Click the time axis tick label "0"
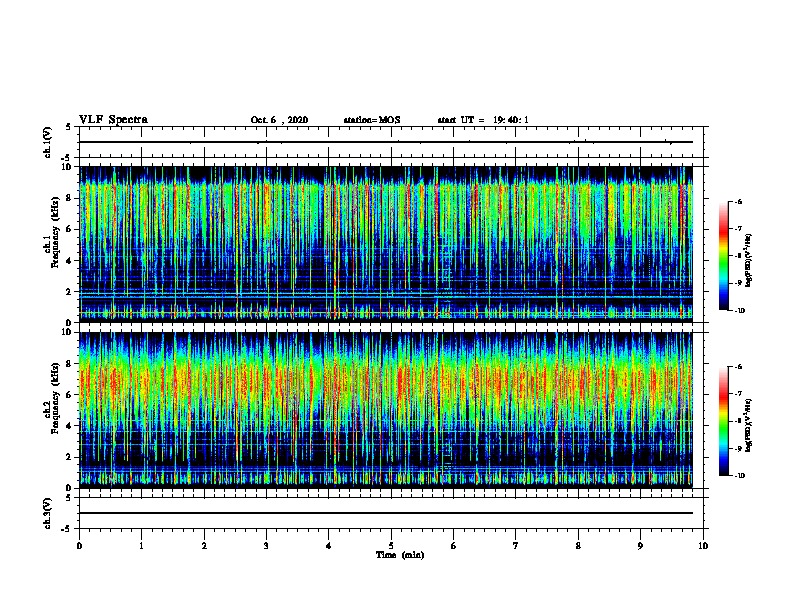The image size is (792, 612). tap(79, 546)
